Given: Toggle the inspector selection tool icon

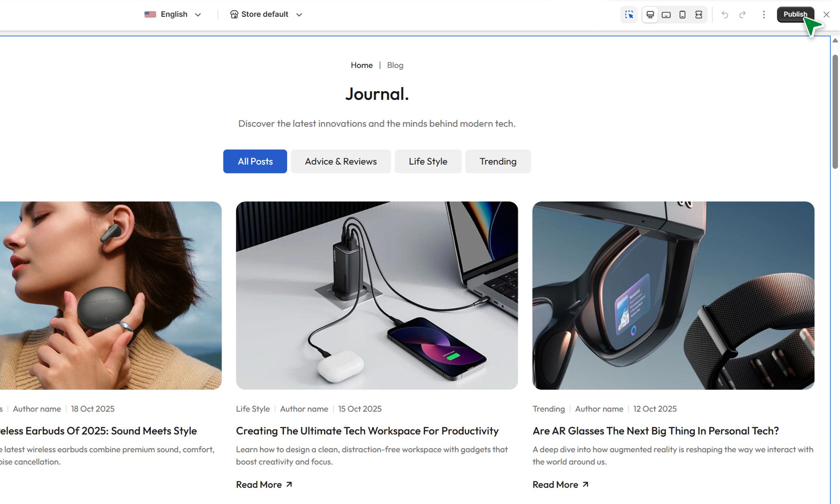Looking at the screenshot, I should pyautogui.click(x=629, y=15).
